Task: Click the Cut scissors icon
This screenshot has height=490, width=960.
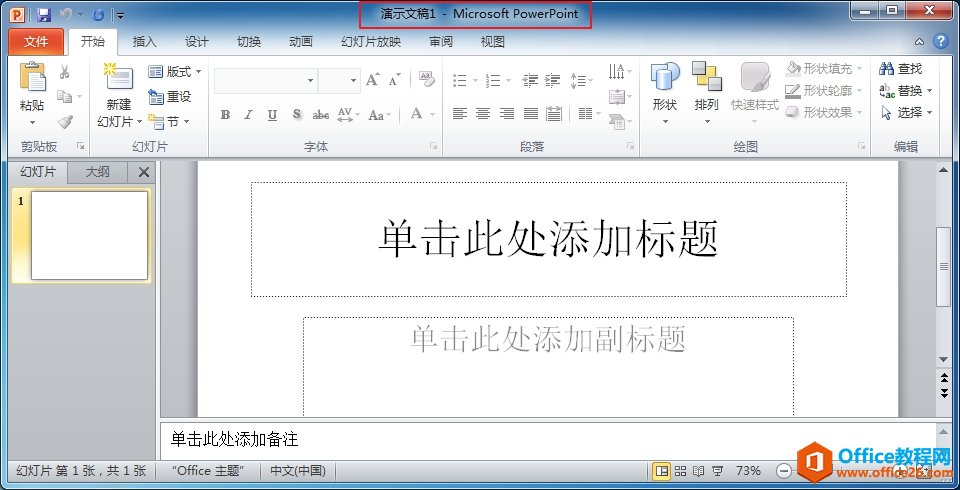Action: [64, 72]
